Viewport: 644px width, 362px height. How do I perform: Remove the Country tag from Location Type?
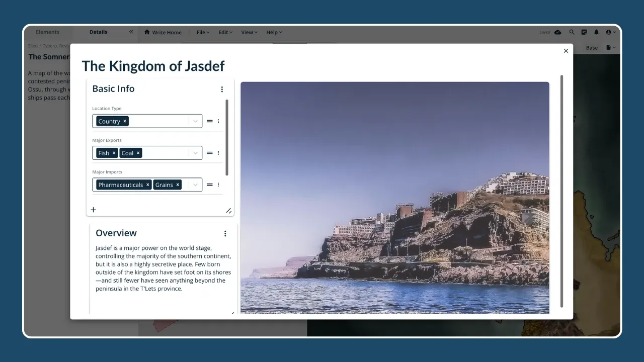(124, 121)
